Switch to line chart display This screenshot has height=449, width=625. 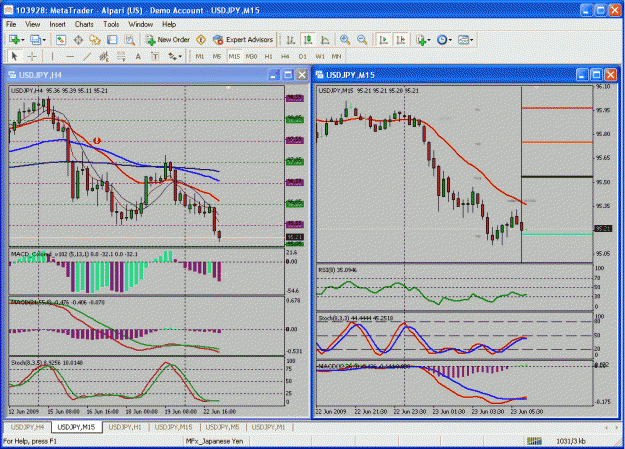click(x=325, y=39)
